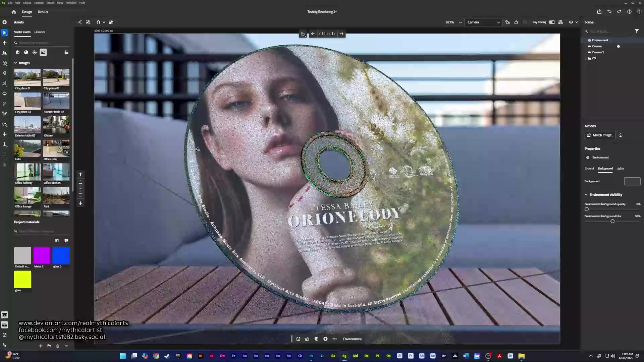Click next camera arrow on viewport bar

click(x=341, y=34)
